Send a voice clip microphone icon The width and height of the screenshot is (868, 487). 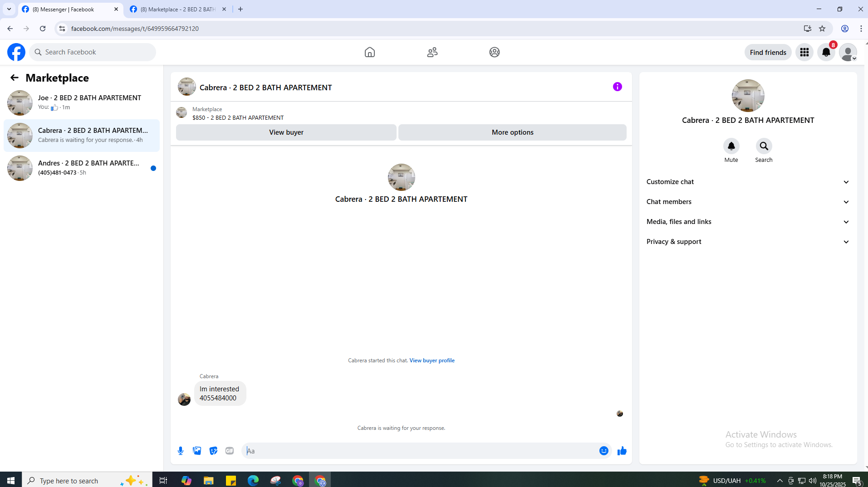(181, 451)
